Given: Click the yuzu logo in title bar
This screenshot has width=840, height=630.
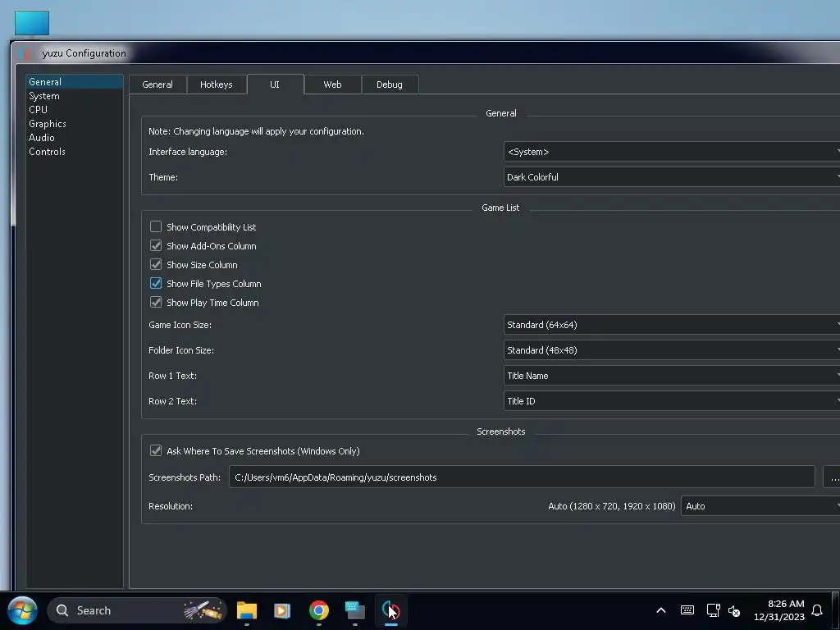Looking at the screenshot, I should [25, 53].
